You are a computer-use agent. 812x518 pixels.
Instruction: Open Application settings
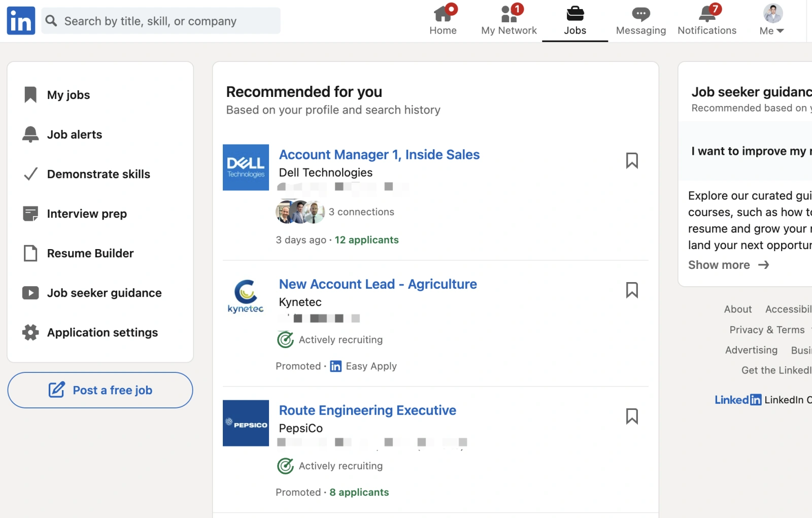pos(103,332)
